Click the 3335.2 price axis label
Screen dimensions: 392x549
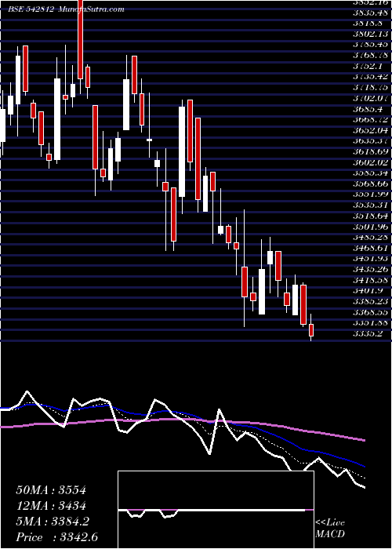click(x=367, y=333)
